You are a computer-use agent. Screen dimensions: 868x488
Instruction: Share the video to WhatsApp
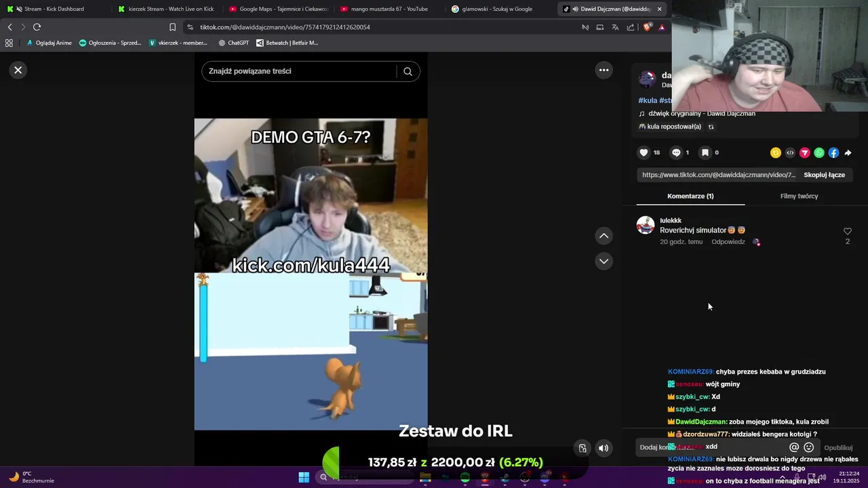[x=819, y=153]
